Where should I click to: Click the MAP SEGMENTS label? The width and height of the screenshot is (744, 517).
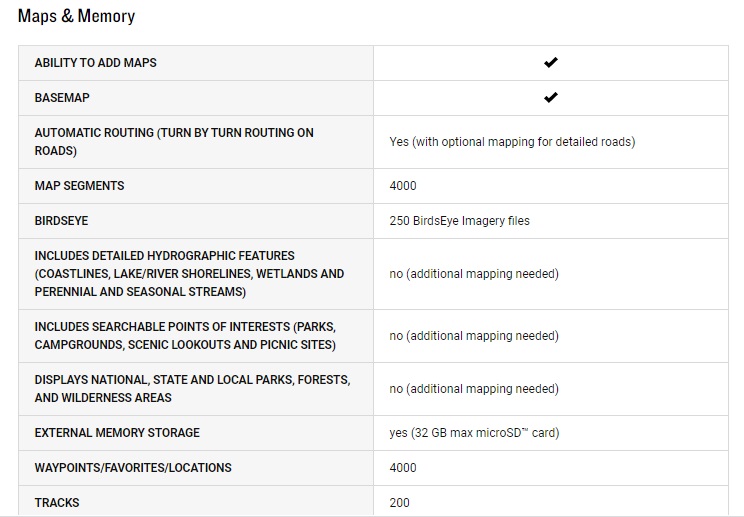point(79,186)
